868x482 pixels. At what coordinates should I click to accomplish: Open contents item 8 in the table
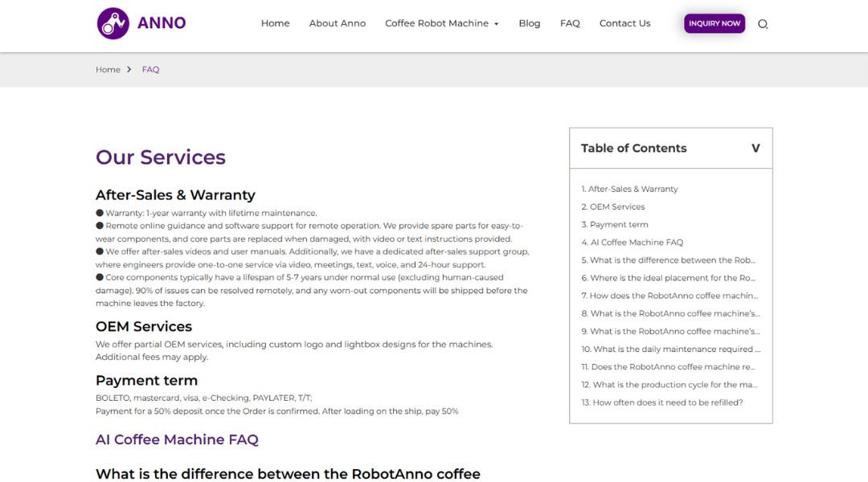point(670,313)
